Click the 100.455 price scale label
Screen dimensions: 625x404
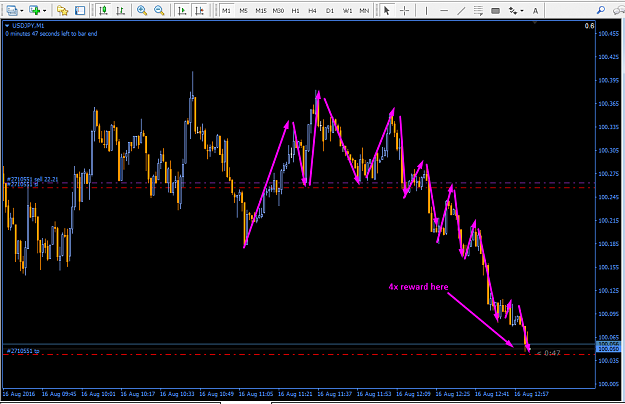point(609,34)
